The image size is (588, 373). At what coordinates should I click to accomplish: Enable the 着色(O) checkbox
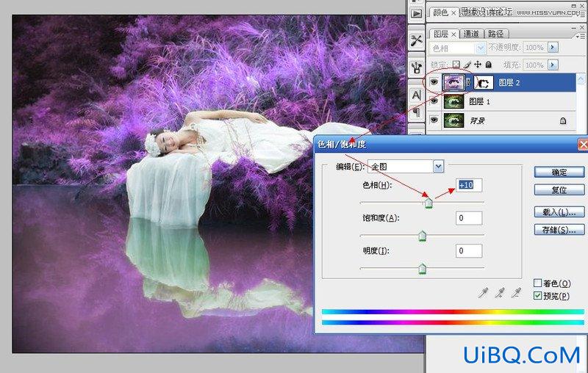(537, 283)
